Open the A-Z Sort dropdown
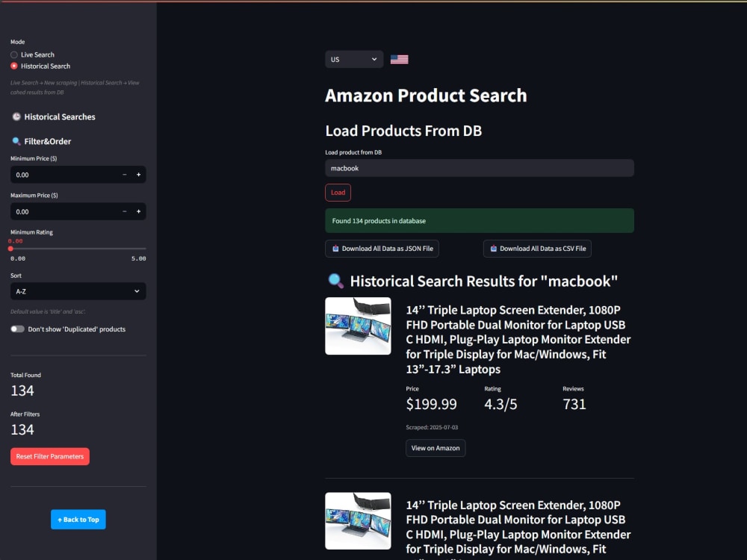The image size is (747, 560). point(78,291)
